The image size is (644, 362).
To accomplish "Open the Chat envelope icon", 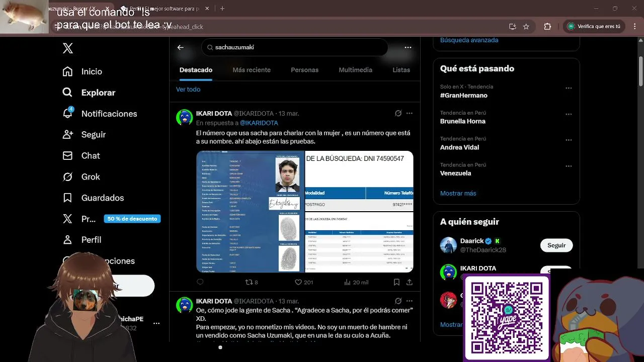I will pos(67,156).
